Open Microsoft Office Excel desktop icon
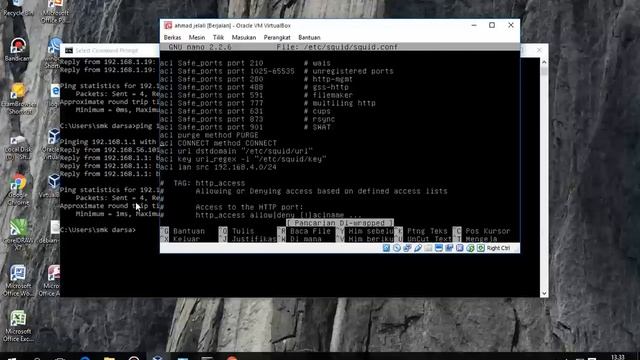This screenshot has width=640, height=360. [x=18, y=326]
